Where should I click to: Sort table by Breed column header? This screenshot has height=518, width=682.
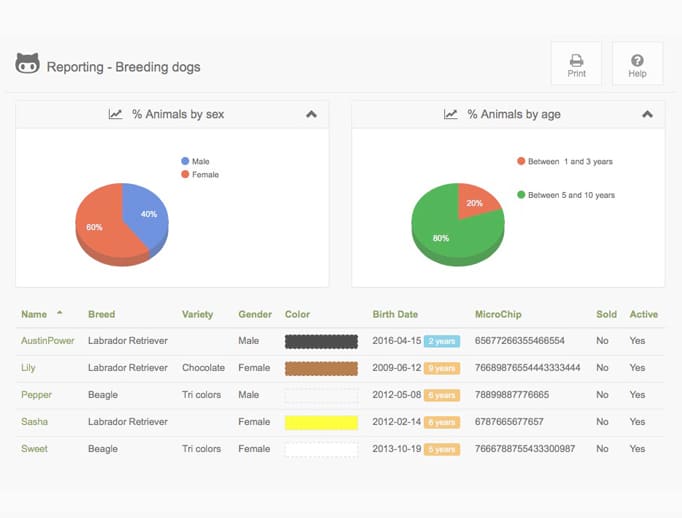pos(101,314)
